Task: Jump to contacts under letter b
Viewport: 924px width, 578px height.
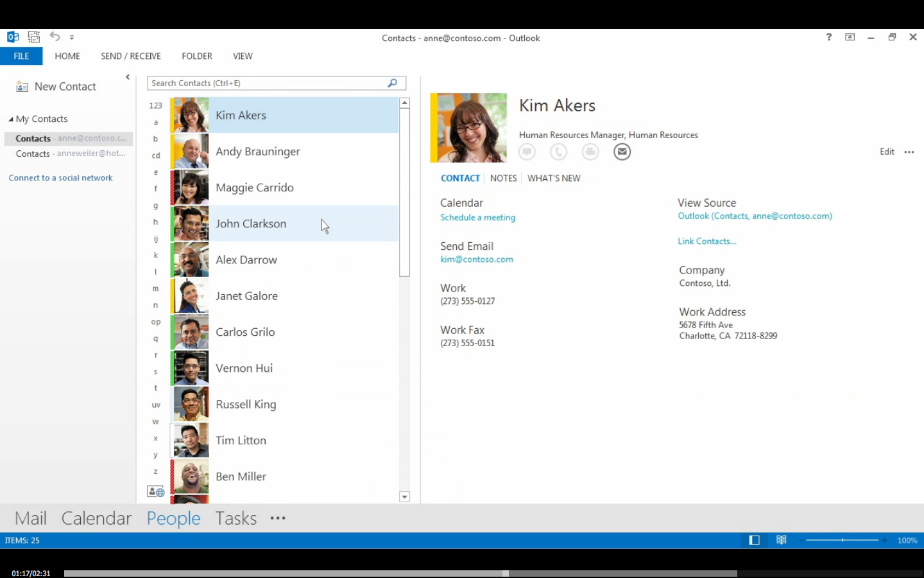Action: [155, 139]
